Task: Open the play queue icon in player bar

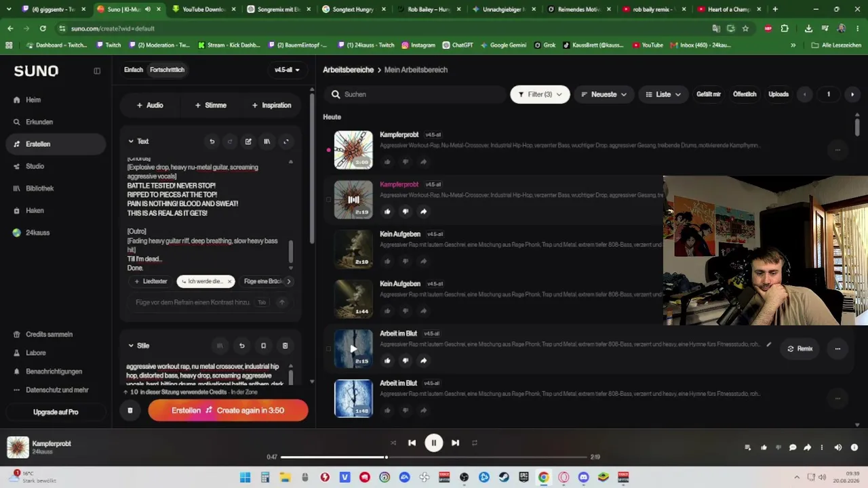Action: coord(747,447)
